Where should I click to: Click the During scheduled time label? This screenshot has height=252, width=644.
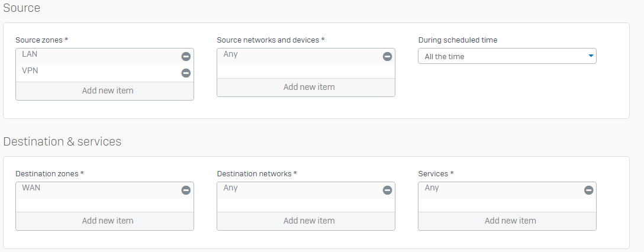458,40
